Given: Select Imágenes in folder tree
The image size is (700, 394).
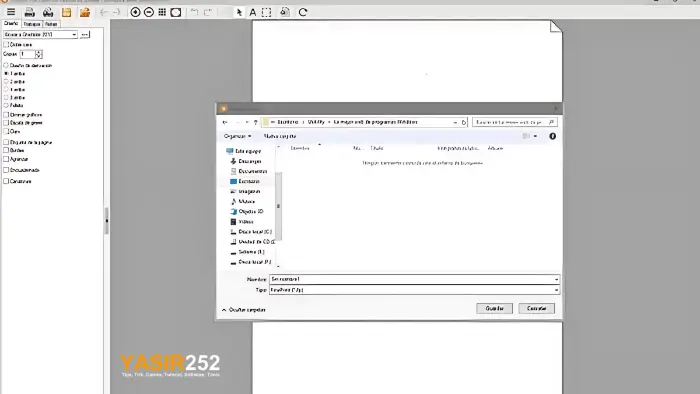Looking at the screenshot, I should click(x=245, y=191).
